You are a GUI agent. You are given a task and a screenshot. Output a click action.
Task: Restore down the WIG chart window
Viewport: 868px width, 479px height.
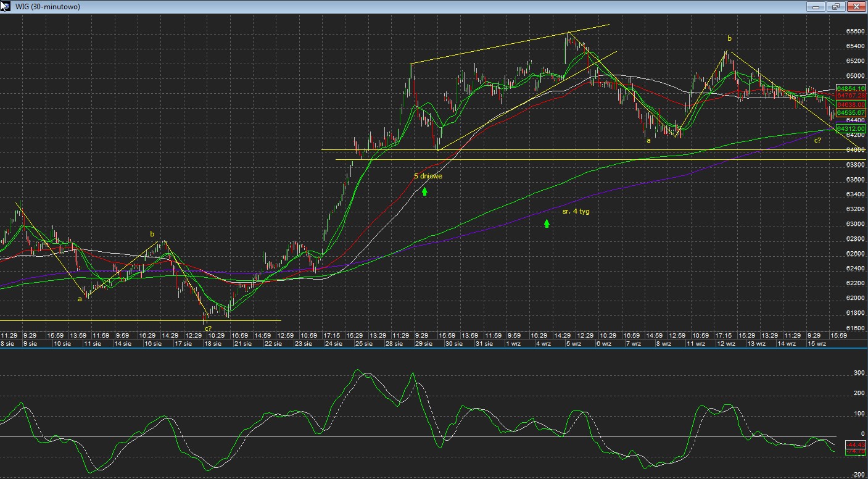tap(835, 6)
